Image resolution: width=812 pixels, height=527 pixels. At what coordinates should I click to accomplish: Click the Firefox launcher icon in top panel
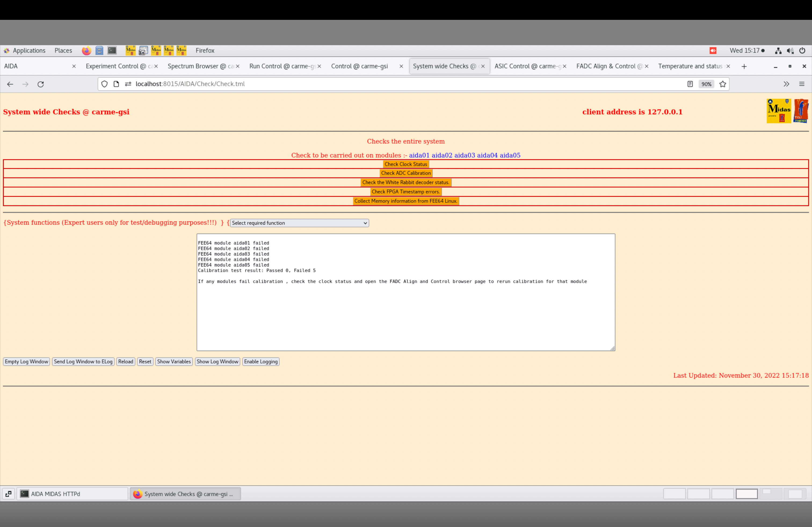[86, 50]
